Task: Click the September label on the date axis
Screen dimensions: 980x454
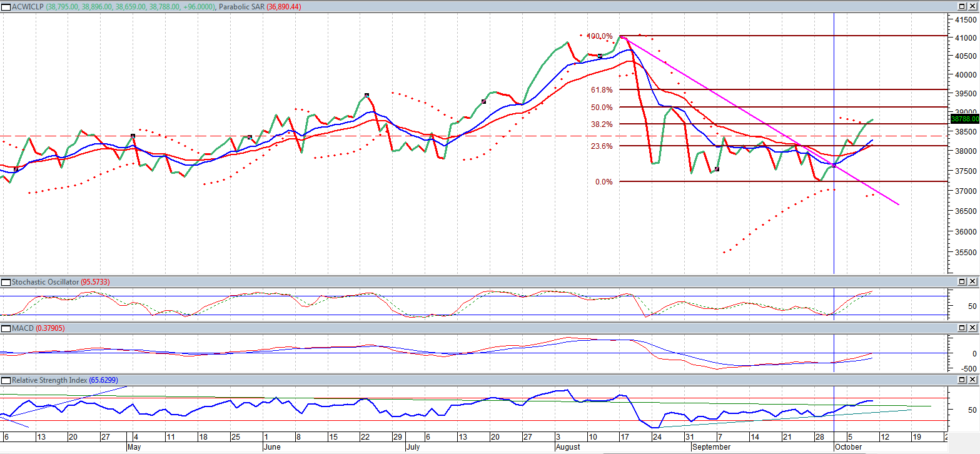Action: pos(711,447)
